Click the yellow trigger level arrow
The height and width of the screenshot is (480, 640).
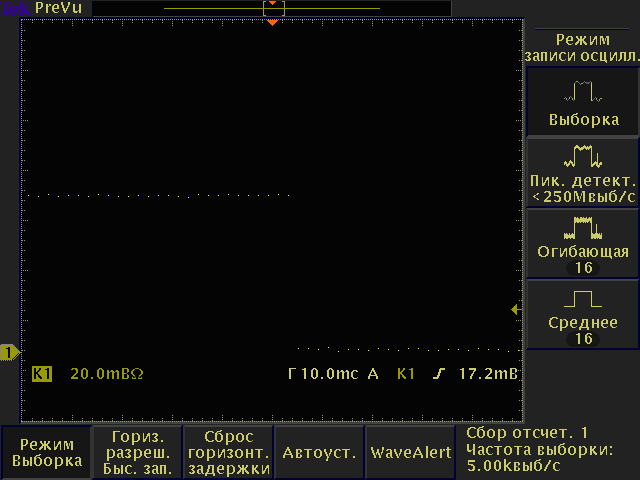515,310
